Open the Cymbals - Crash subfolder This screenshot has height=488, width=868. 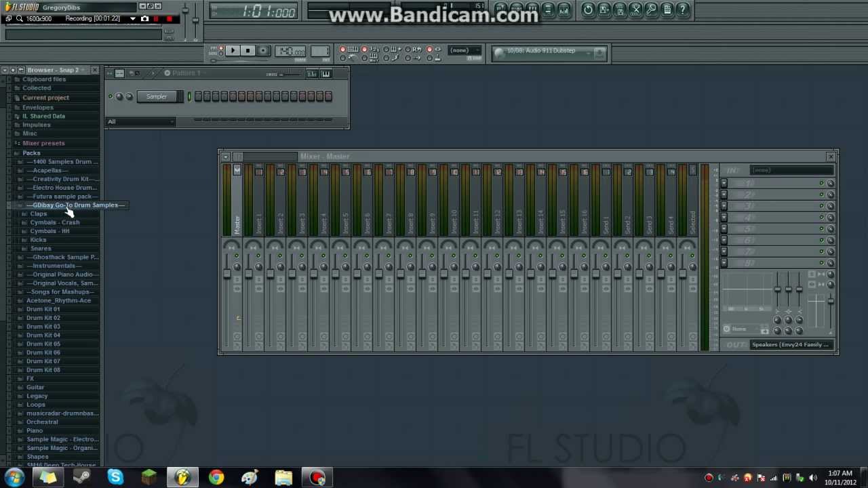tap(54, 223)
